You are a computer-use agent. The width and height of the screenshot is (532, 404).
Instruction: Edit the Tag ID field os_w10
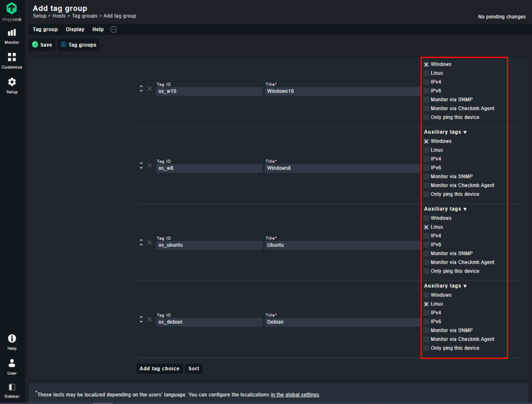(x=209, y=92)
